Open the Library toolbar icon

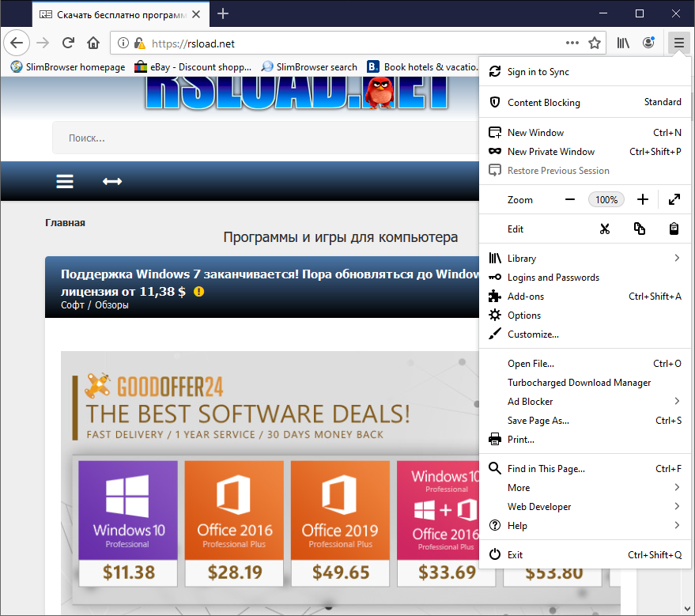[x=623, y=43]
